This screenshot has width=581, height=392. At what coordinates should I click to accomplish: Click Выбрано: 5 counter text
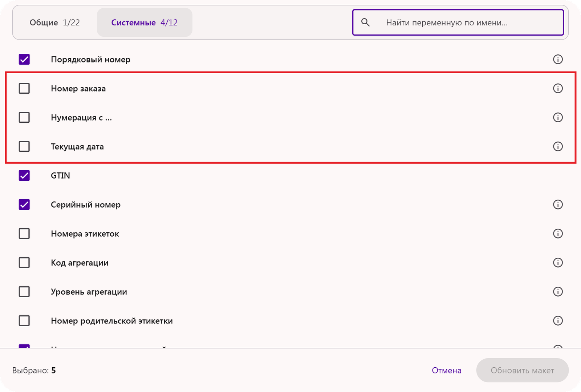pos(34,370)
